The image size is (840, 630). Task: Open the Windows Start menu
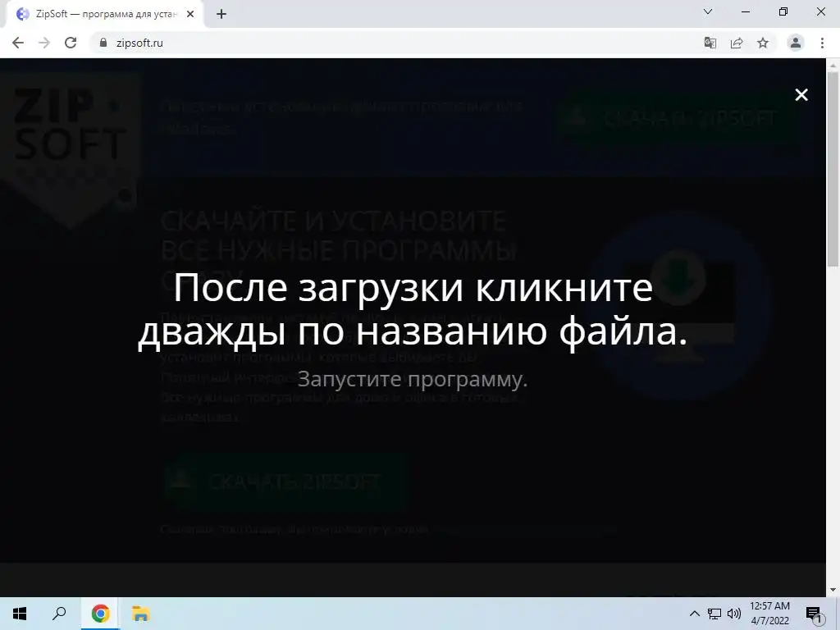20,614
